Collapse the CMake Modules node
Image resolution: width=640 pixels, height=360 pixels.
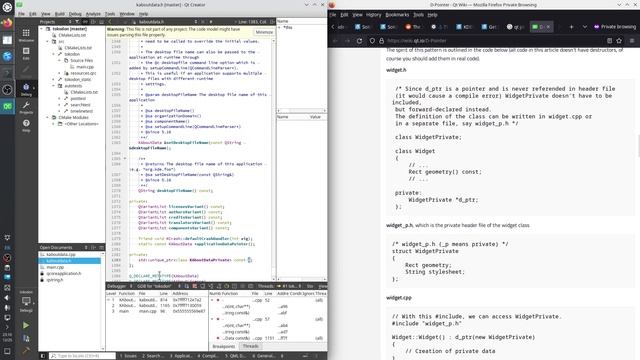point(48,118)
